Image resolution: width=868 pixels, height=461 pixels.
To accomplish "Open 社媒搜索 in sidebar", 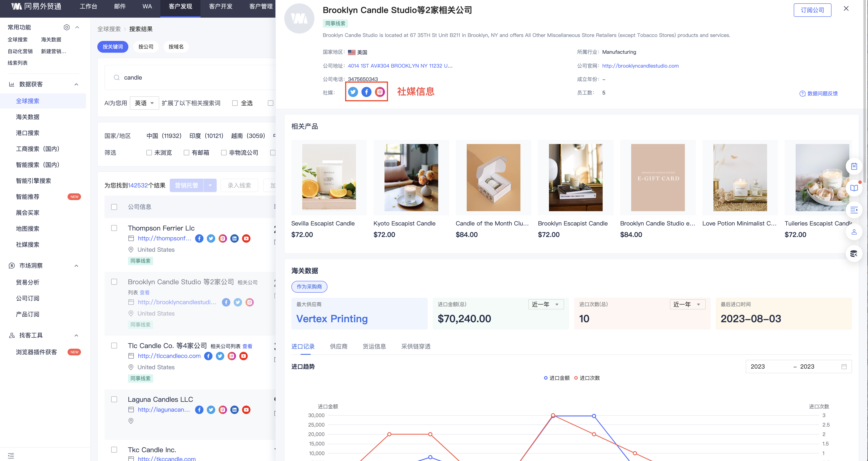I will point(28,245).
